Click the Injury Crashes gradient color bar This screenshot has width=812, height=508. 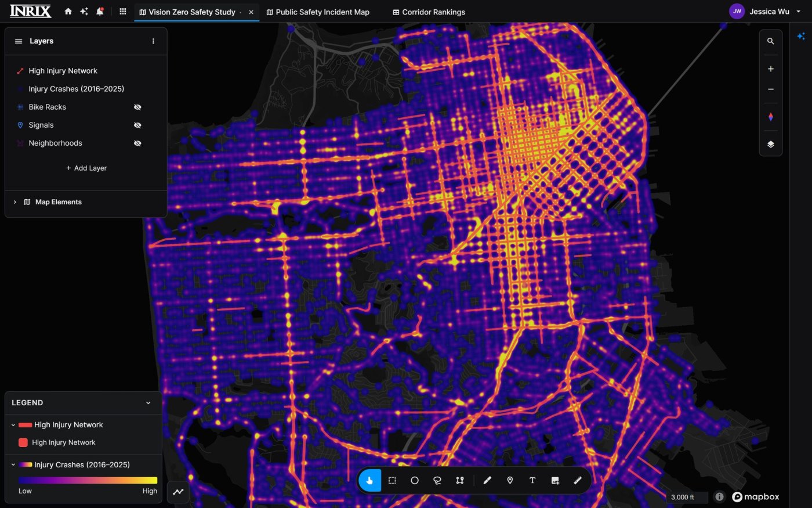88,480
